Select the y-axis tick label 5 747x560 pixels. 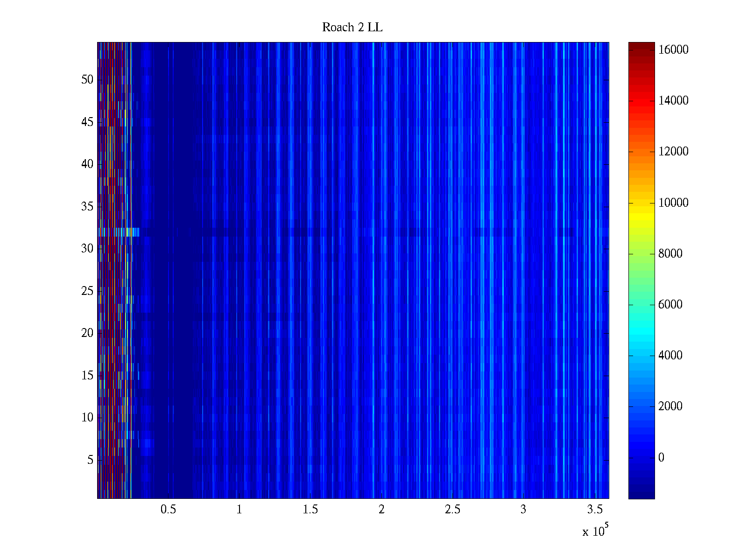(x=90, y=460)
